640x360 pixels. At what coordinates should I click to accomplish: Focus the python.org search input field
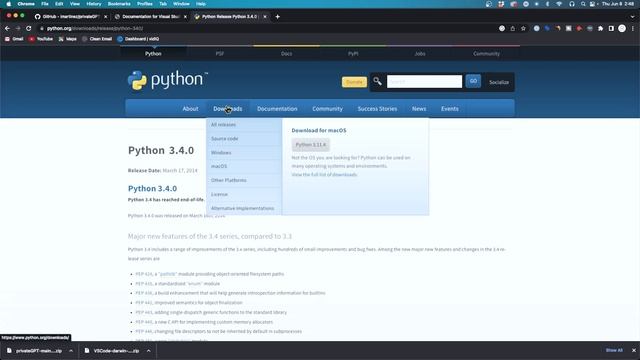[424, 82]
